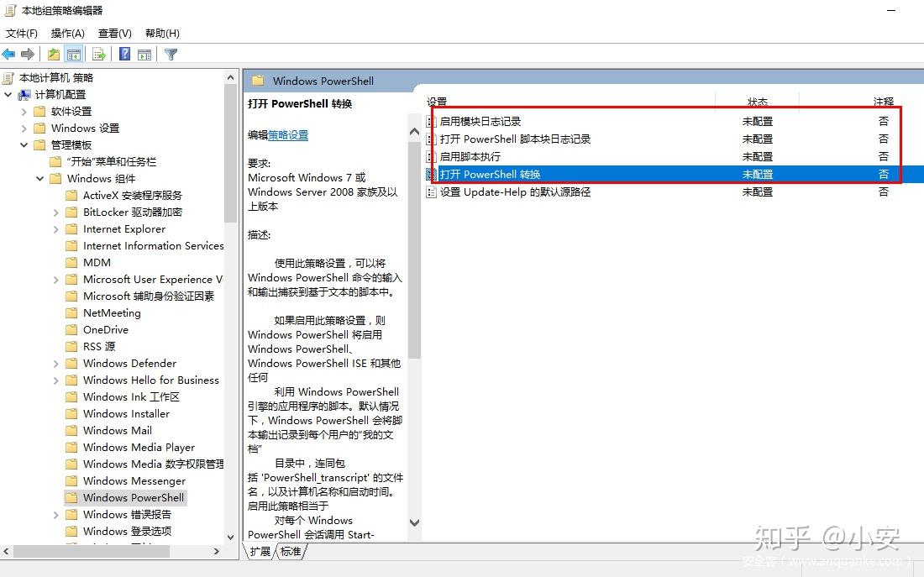Select 启用脚本执行 policy setting
The width and height of the screenshot is (924, 577).
click(470, 157)
